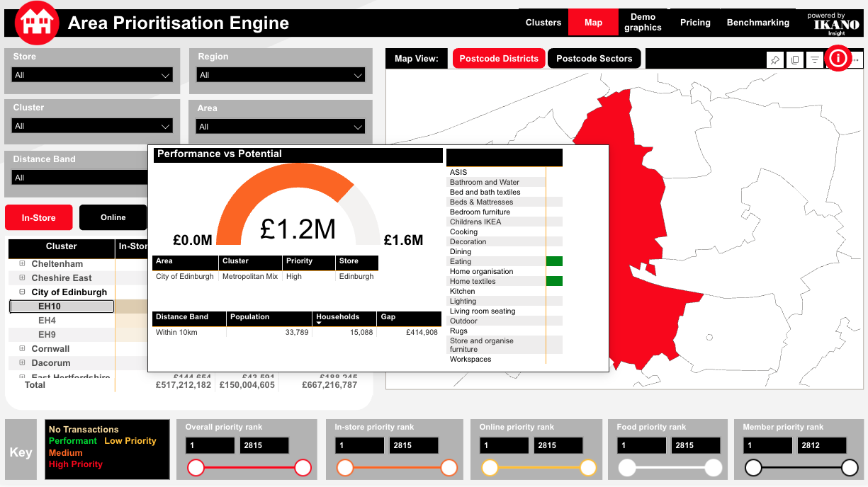Click In-store priority rank maximum handle
The image size is (868, 487).
[x=449, y=468]
